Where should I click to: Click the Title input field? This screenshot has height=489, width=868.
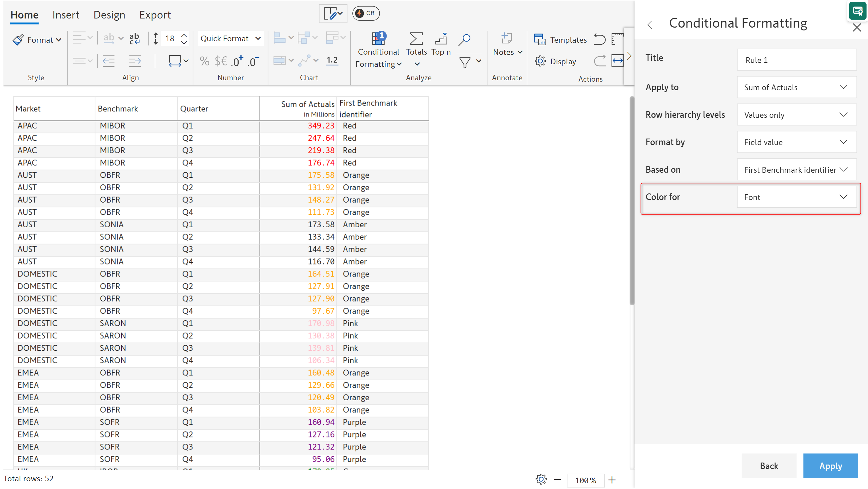pyautogui.click(x=796, y=60)
